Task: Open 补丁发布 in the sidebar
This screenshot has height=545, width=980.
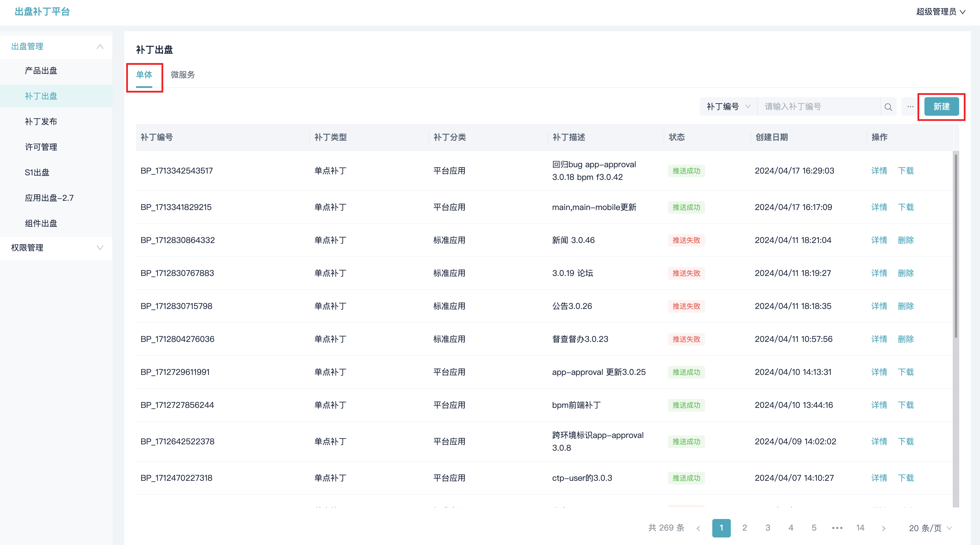Action: [56, 121]
